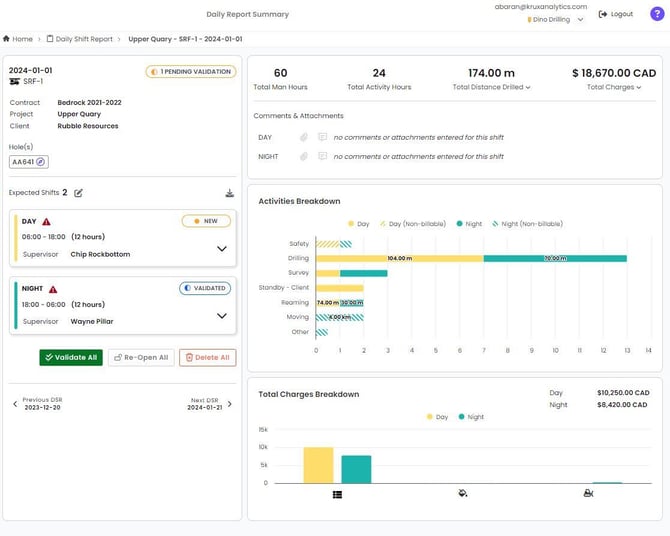Select the list icon under charges chart

[x=338, y=494]
